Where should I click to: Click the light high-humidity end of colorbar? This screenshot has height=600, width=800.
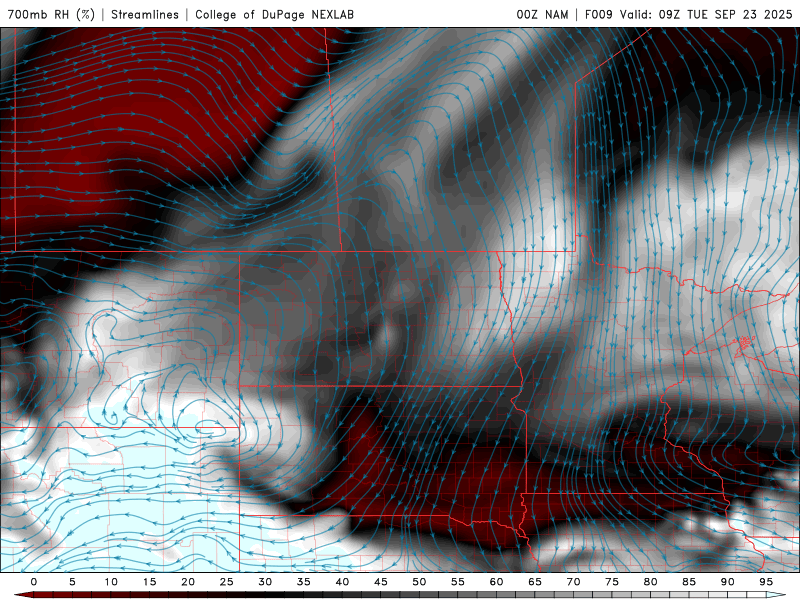(776, 595)
